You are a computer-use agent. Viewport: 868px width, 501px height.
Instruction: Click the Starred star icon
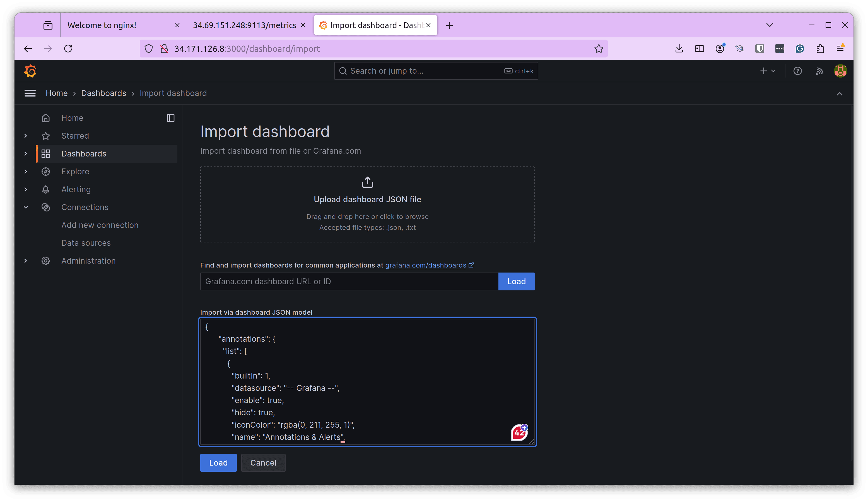(x=46, y=136)
